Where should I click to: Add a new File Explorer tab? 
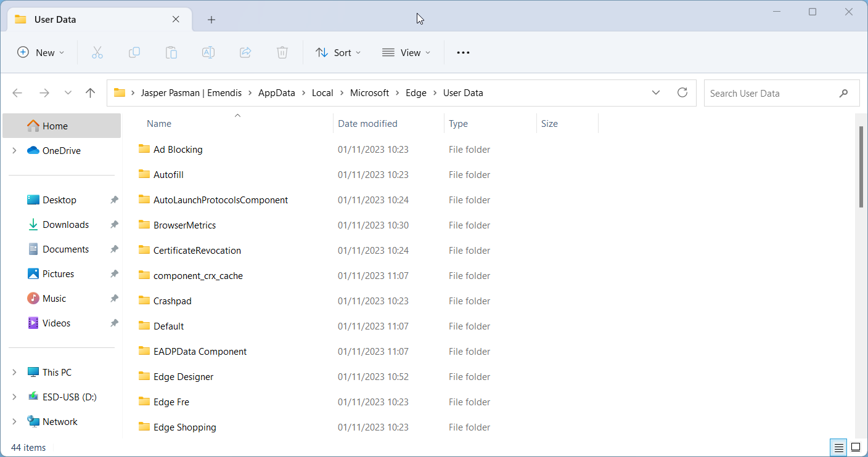click(211, 20)
